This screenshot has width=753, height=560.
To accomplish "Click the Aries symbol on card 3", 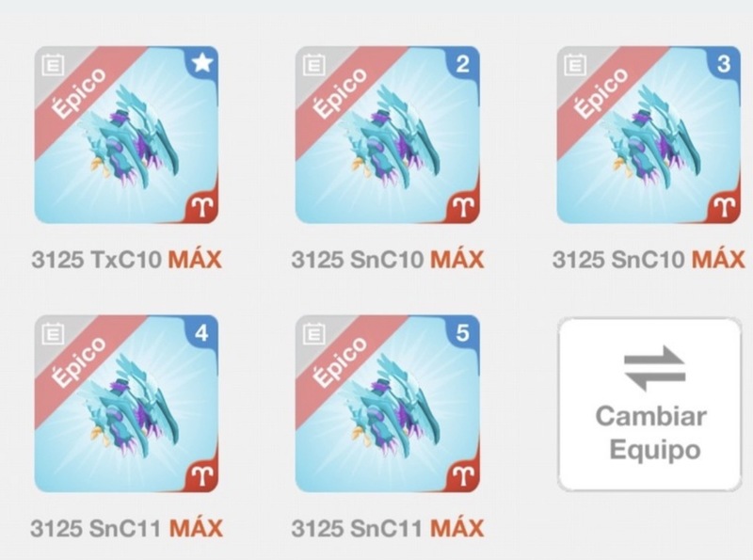I will (724, 207).
